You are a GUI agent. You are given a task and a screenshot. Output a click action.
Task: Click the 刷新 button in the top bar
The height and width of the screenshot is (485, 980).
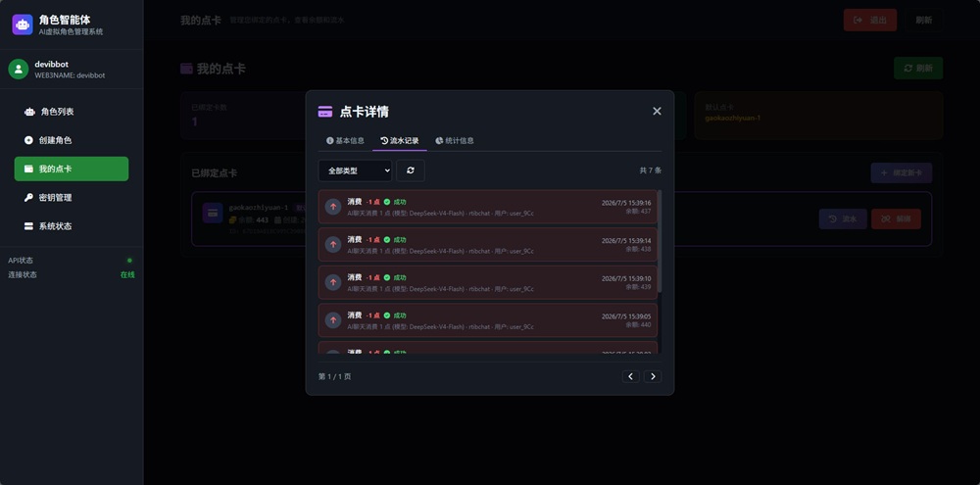924,20
